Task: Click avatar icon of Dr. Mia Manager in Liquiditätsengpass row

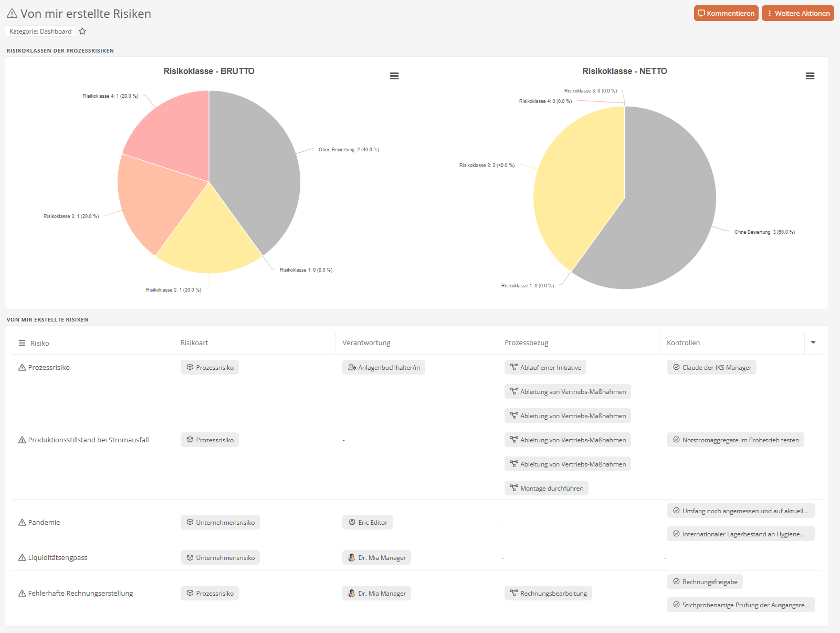Action: [x=352, y=557]
